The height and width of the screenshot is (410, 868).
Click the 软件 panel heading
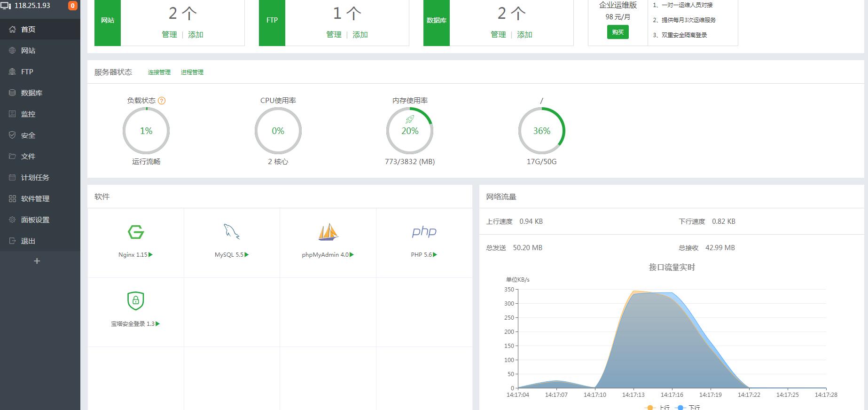(102, 197)
